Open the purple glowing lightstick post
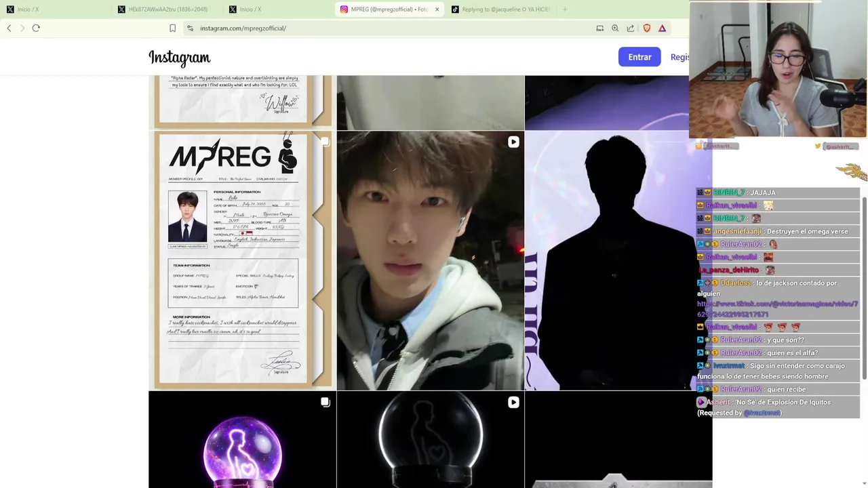Image resolution: width=868 pixels, height=488 pixels. pos(242,440)
